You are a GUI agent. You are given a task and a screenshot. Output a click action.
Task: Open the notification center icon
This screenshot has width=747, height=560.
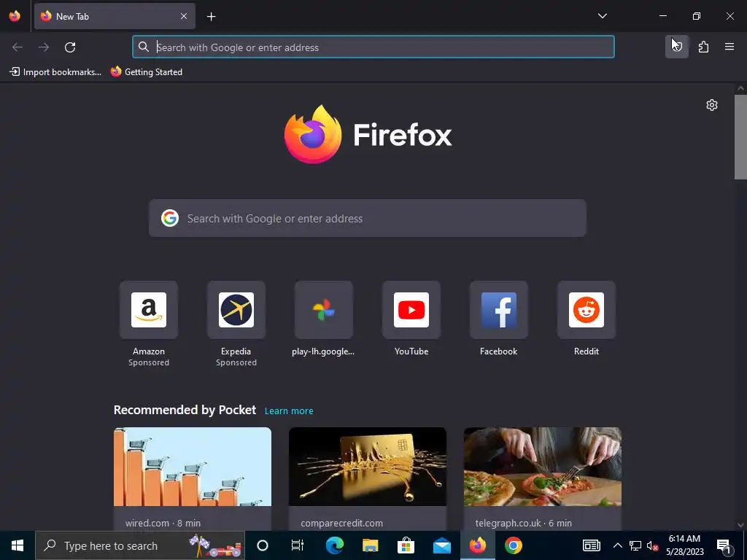click(x=724, y=546)
